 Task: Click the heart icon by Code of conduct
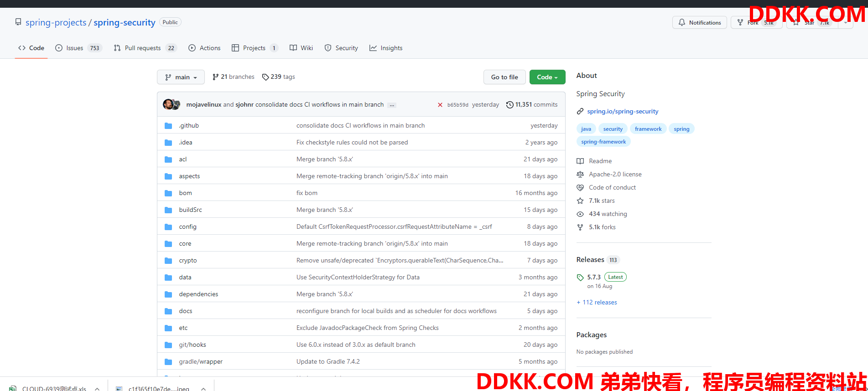pos(580,187)
